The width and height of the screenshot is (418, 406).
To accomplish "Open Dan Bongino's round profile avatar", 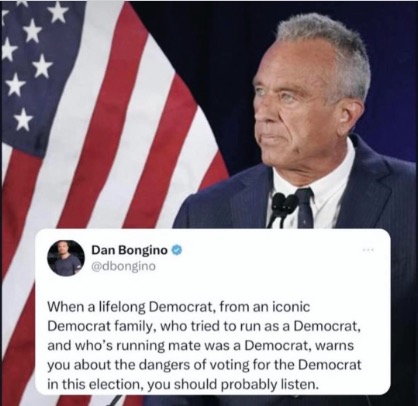I will pyautogui.click(x=66, y=258).
